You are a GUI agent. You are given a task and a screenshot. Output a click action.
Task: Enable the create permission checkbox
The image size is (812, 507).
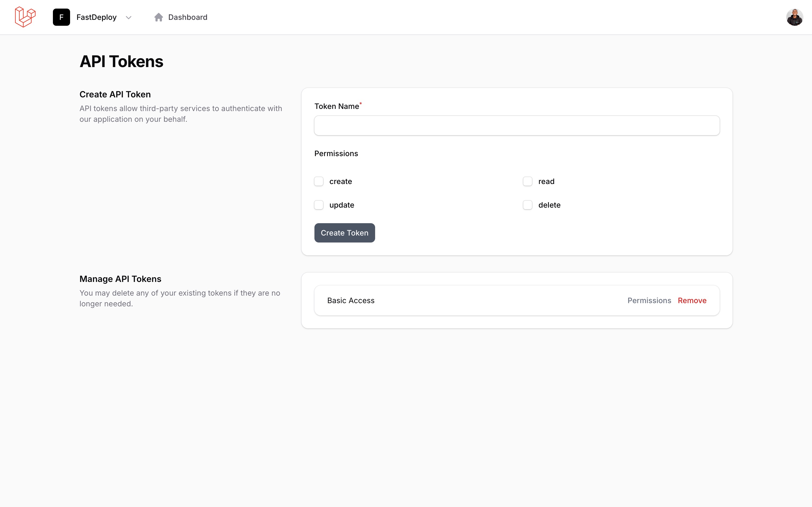pyautogui.click(x=319, y=181)
